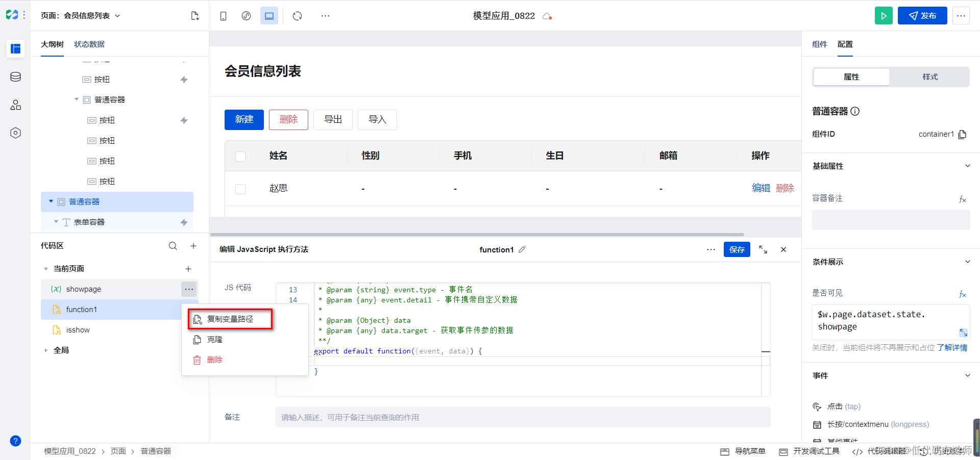Toggle the table header select-all checkbox
The width and height of the screenshot is (980, 460).
(x=240, y=156)
